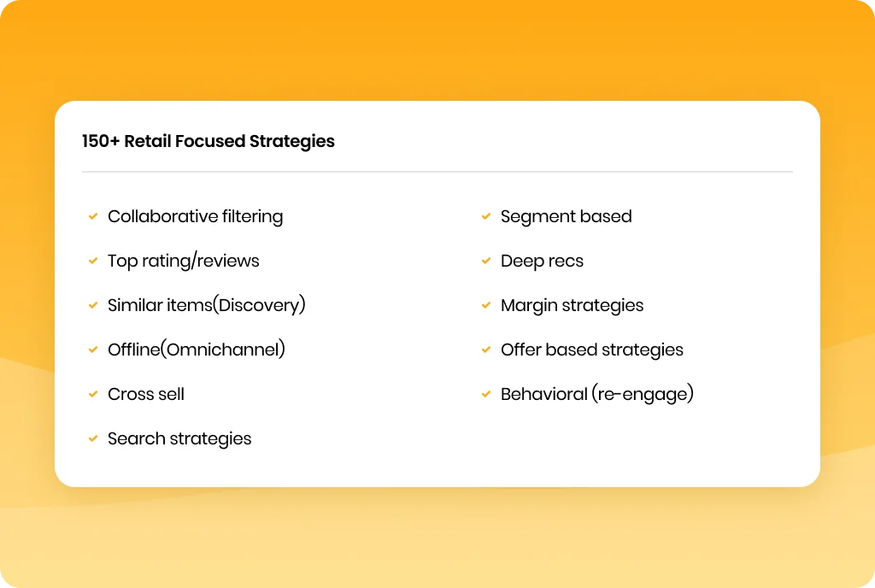Select the Top rating/reviews item
The width and height of the screenshot is (875, 588).
[184, 261]
